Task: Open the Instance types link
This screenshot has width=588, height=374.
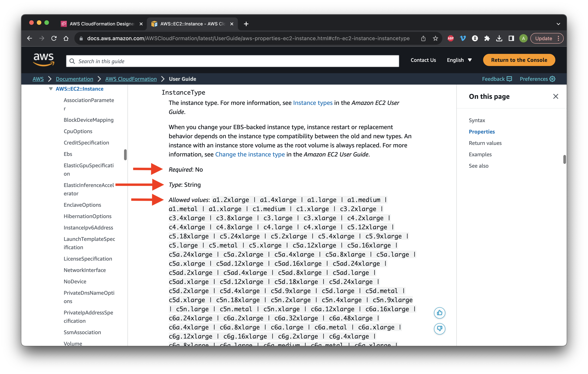Action: (313, 103)
